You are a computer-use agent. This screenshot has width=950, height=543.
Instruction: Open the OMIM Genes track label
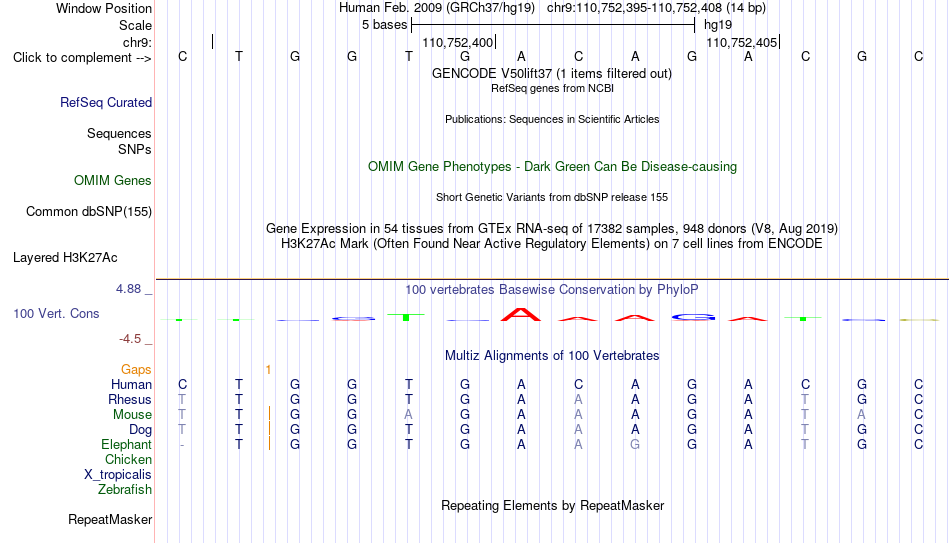[x=113, y=181]
